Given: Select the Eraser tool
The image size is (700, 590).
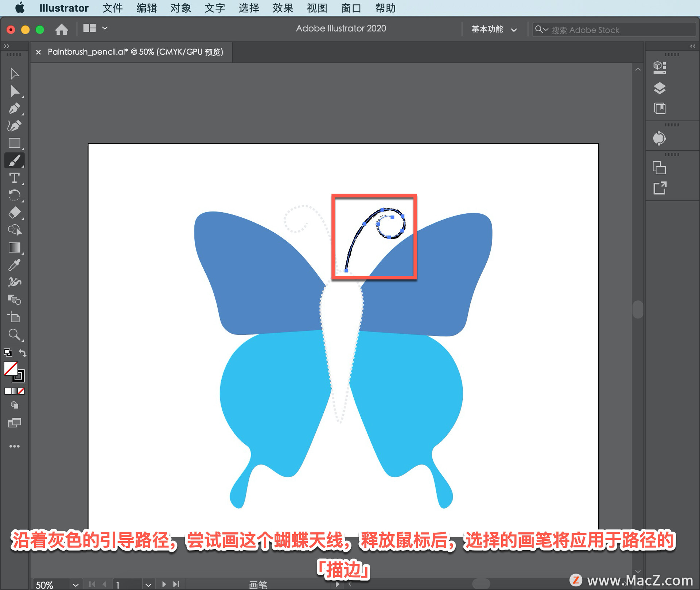Looking at the screenshot, I should 15,213.
